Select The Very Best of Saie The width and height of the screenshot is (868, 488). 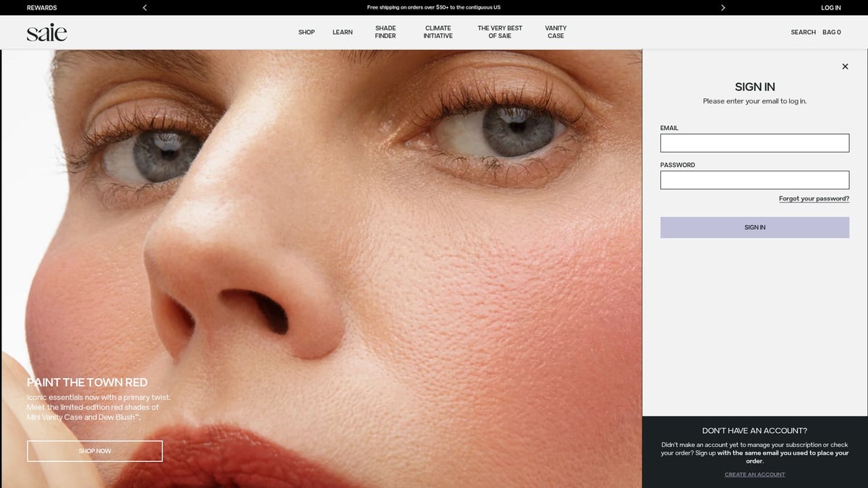click(500, 33)
